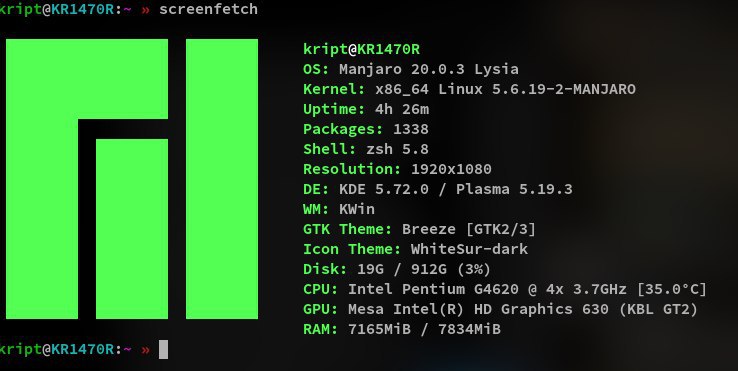
Task: Click the GPU Mesa Intel HD Graphics line
Action: click(x=500, y=309)
